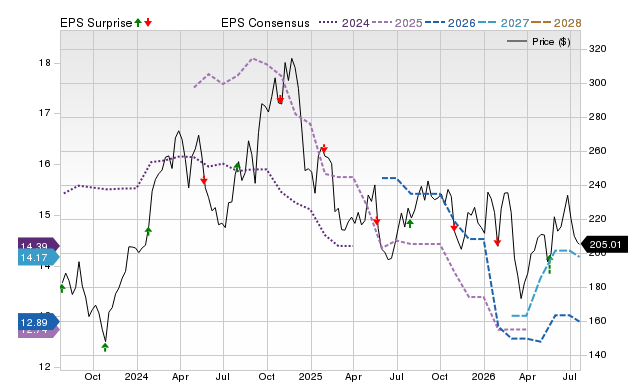640x382 pixels.
Task: Click the 14.39 purple value tag
Action: 39,245
